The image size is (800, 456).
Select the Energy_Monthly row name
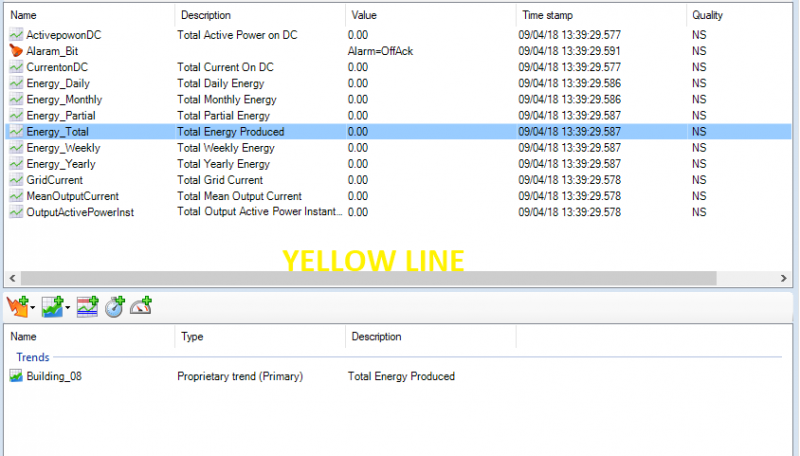click(x=64, y=99)
